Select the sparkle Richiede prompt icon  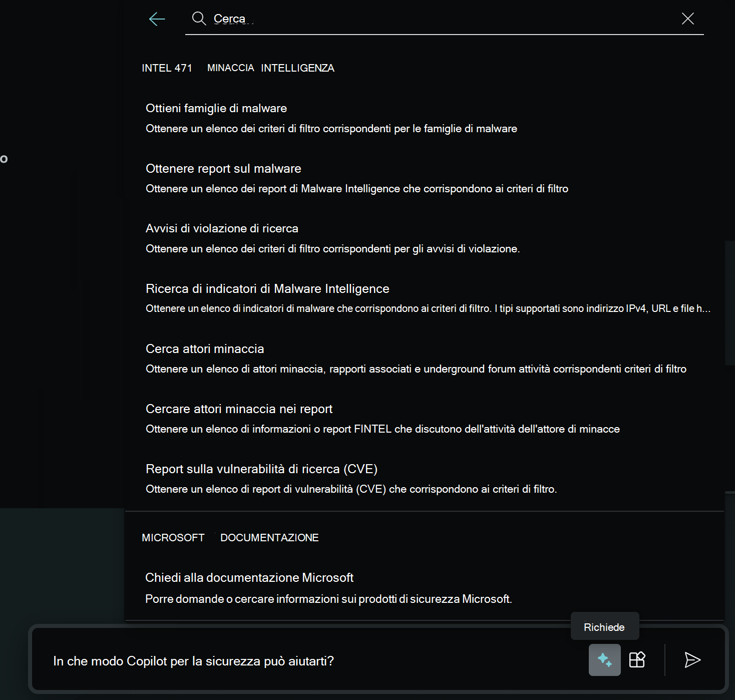pos(605,660)
